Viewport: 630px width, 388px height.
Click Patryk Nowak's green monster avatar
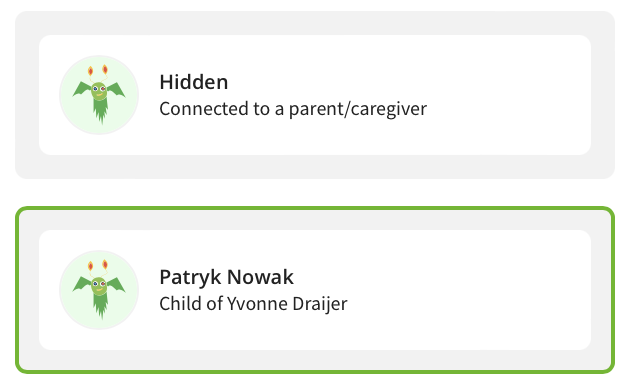click(99, 290)
